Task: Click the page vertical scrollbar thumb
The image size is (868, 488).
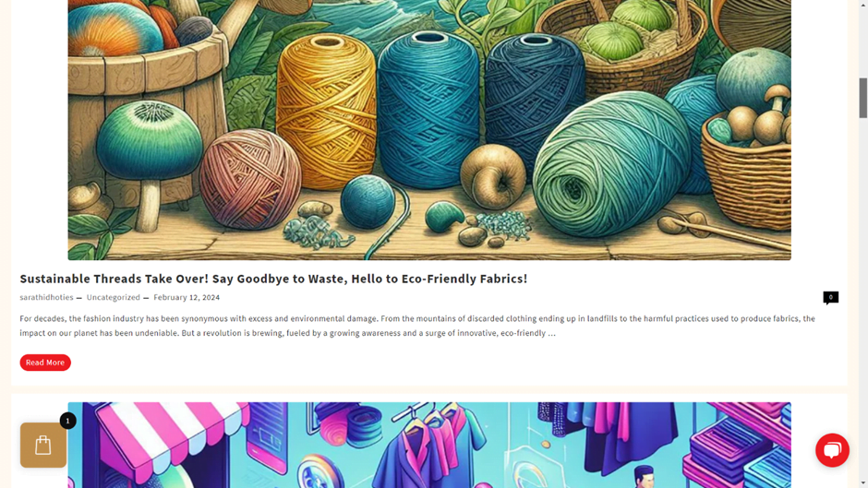Action: pos(862,98)
